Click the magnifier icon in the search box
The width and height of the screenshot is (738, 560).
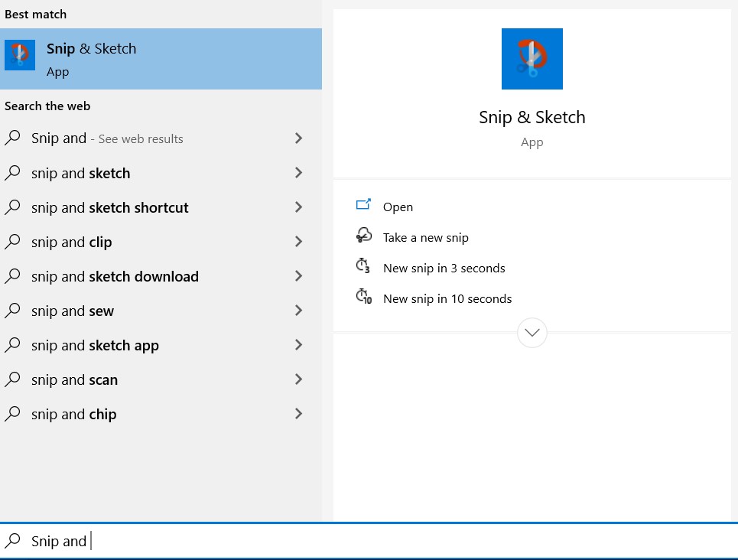point(13,541)
